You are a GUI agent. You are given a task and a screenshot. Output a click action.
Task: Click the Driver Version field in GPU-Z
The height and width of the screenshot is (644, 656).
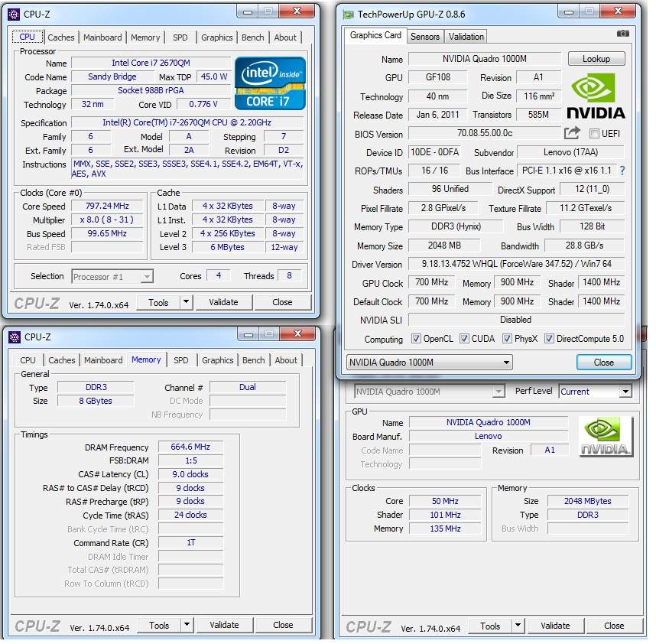pyautogui.click(x=516, y=264)
